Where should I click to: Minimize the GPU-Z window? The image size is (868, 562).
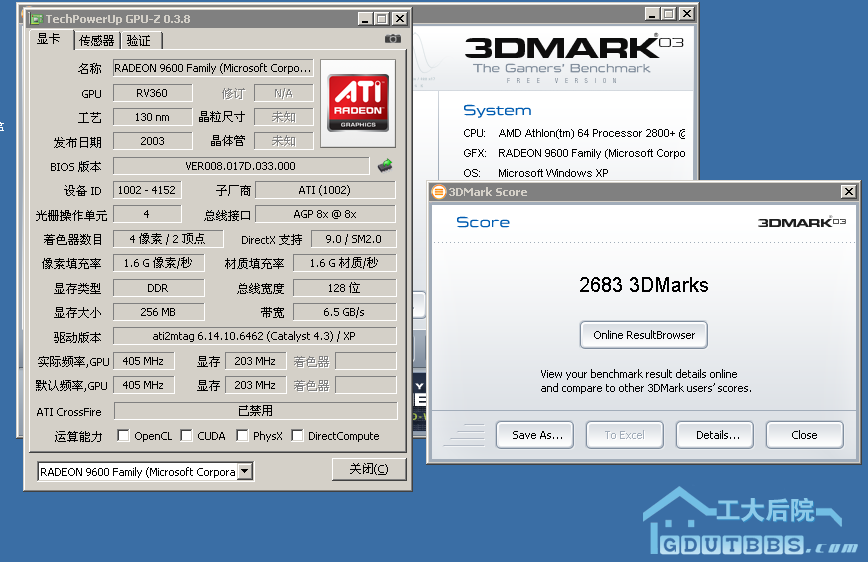364,19
